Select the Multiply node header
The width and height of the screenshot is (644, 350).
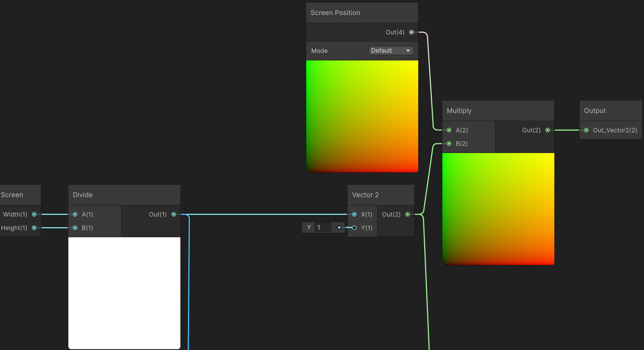click(459, 111)
